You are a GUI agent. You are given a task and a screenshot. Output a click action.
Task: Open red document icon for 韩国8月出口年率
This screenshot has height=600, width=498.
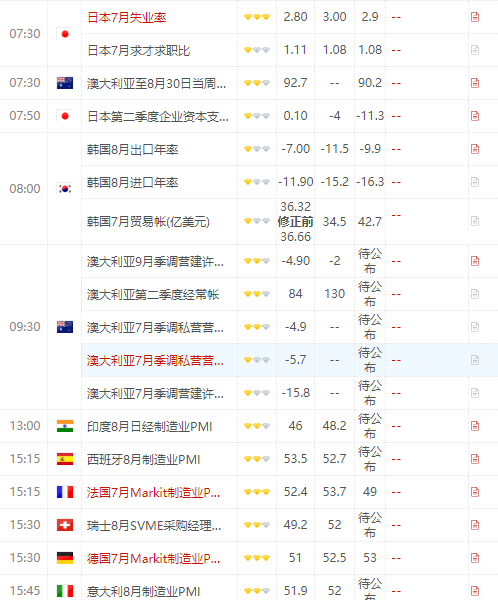pyautogui.click(x=475, y=148)
